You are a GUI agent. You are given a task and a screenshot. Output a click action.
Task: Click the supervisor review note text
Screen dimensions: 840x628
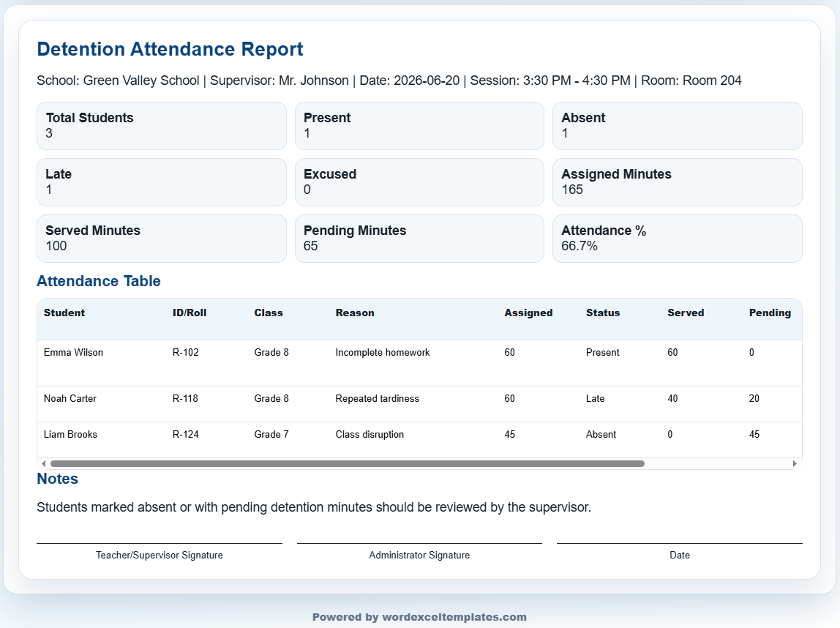coord(314,507)
